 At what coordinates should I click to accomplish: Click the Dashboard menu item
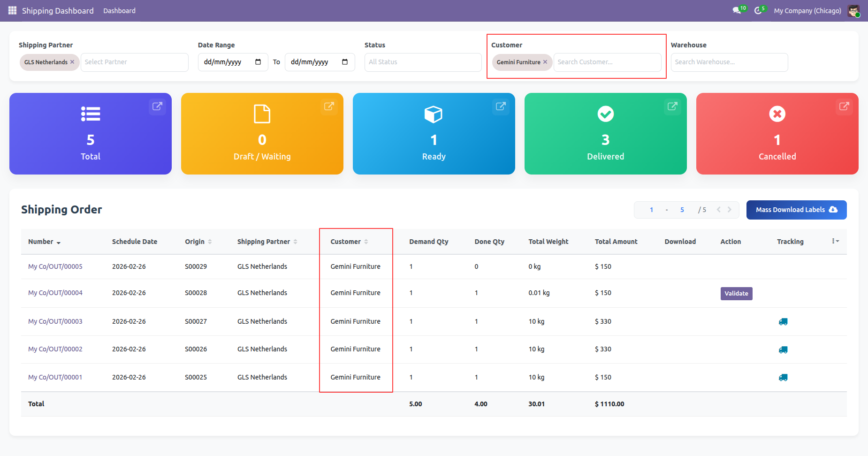point(119,11)
